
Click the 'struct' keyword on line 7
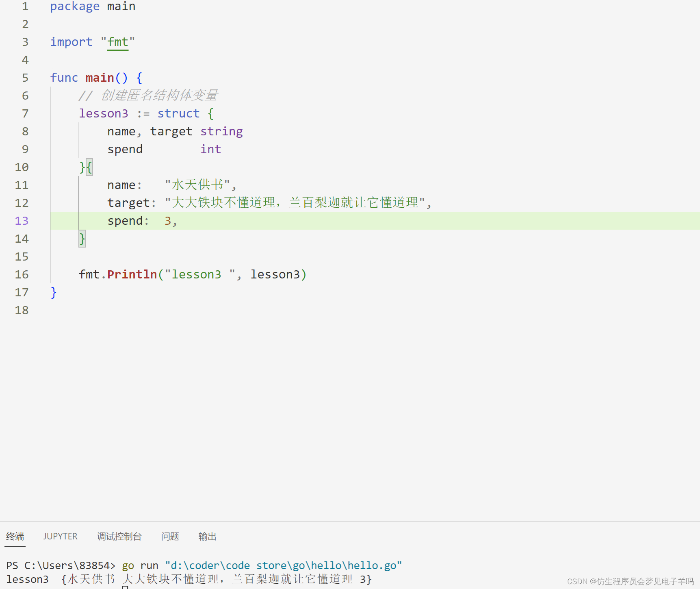click(x=178, y=113)
